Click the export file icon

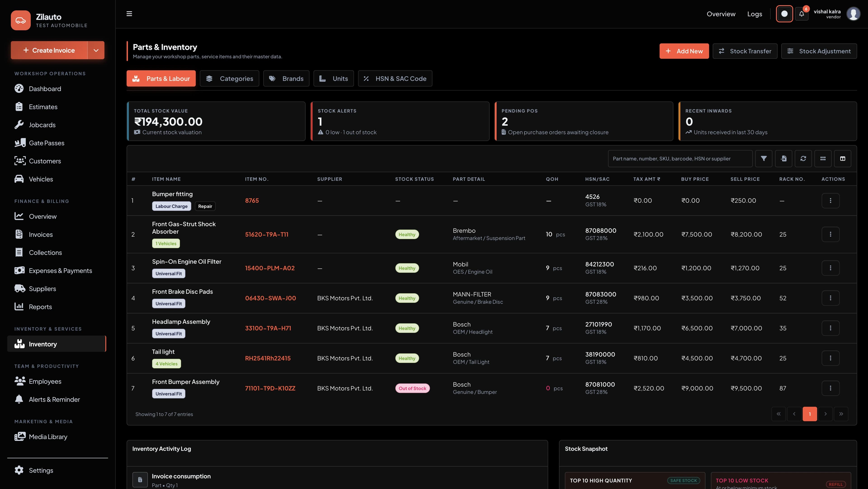coord(783,158)
